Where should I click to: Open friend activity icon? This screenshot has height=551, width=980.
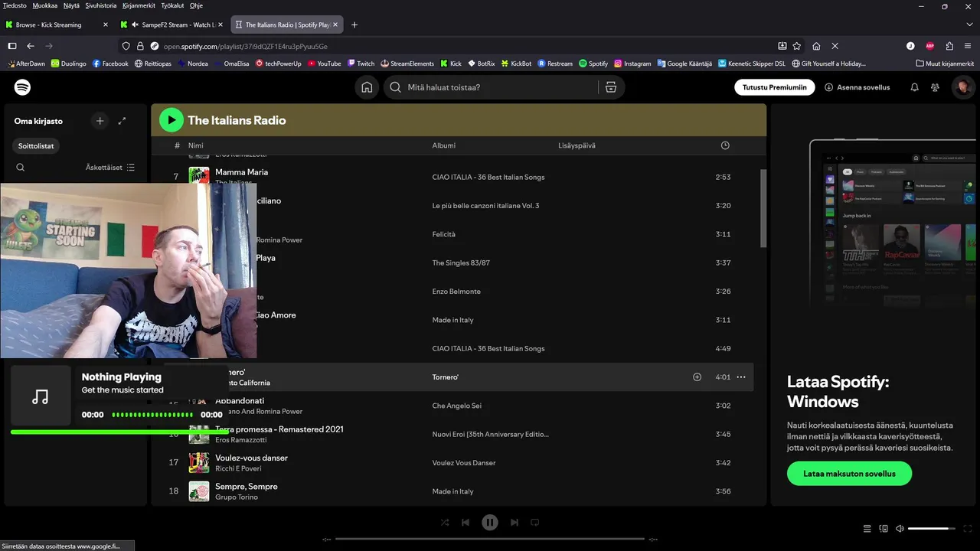935,87
